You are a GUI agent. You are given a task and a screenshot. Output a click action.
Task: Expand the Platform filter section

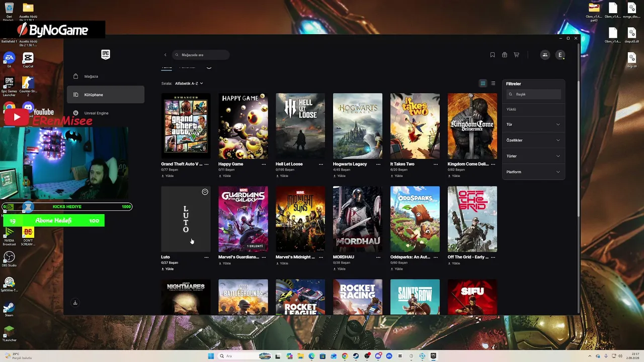click(533, 172)
